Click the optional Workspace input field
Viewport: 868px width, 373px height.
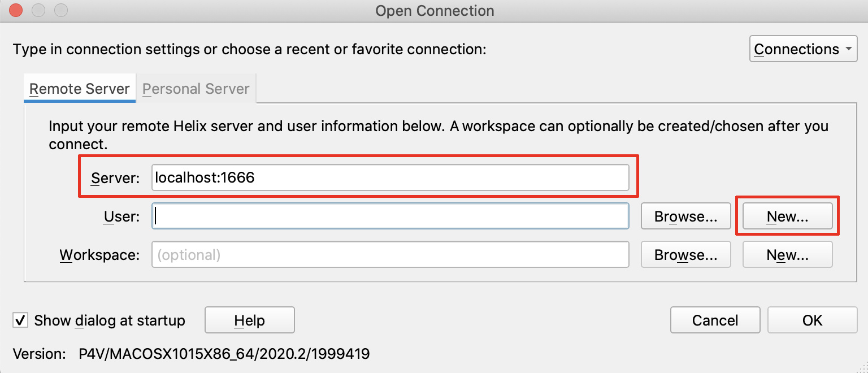[390, 255]
